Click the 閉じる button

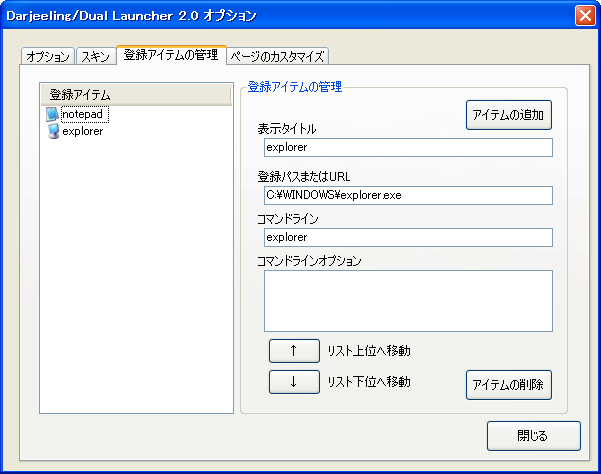tap(534, 436)
